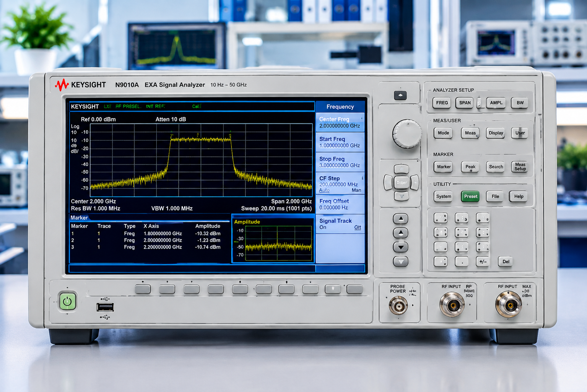
Task: Open the BW bandwidth key
Action: (x=520, y=103)
